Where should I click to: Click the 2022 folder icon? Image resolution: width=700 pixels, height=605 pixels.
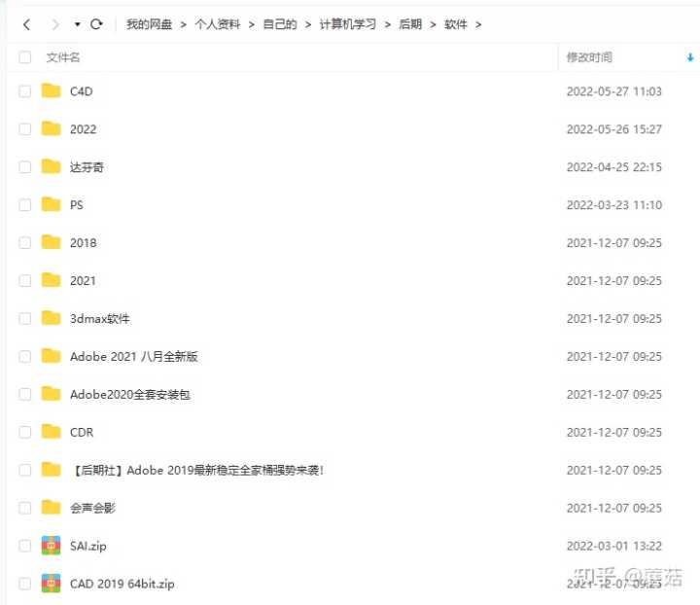51,128
